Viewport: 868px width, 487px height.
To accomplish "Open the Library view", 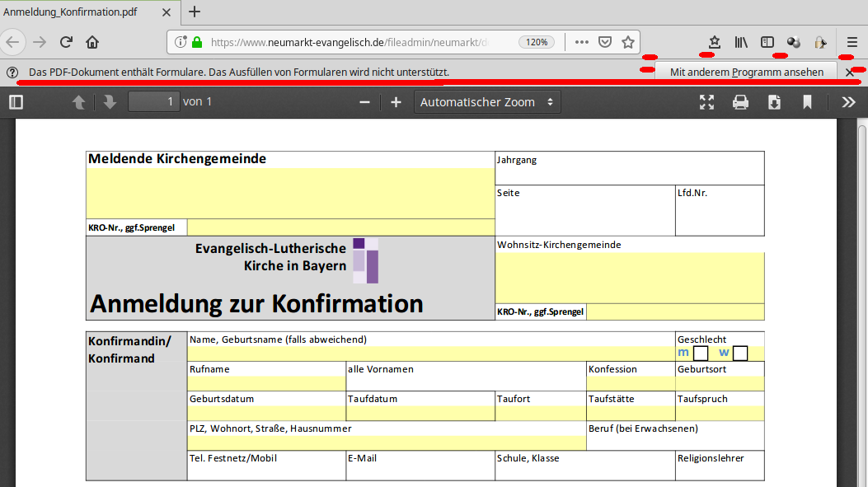I will click(741, 42).
